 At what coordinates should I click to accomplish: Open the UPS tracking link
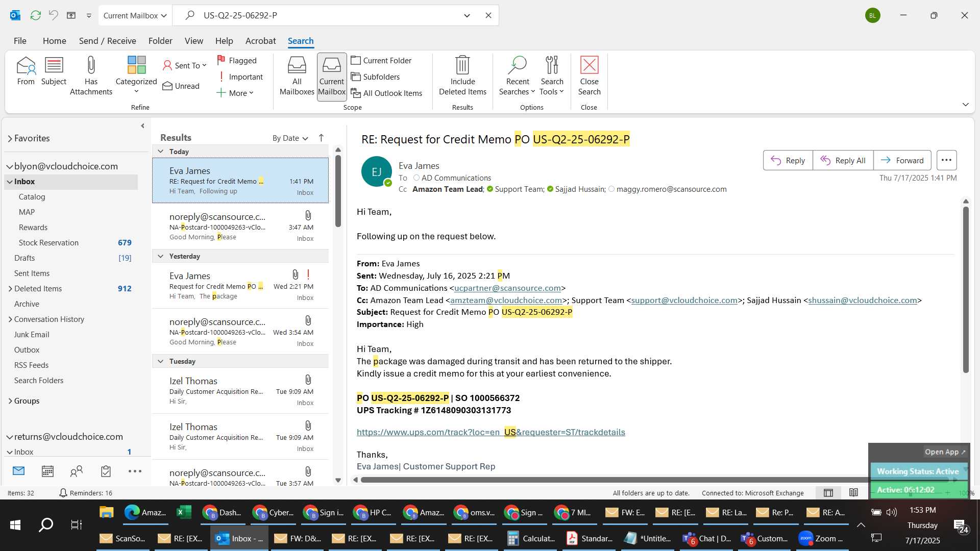(x=491, y=432)
